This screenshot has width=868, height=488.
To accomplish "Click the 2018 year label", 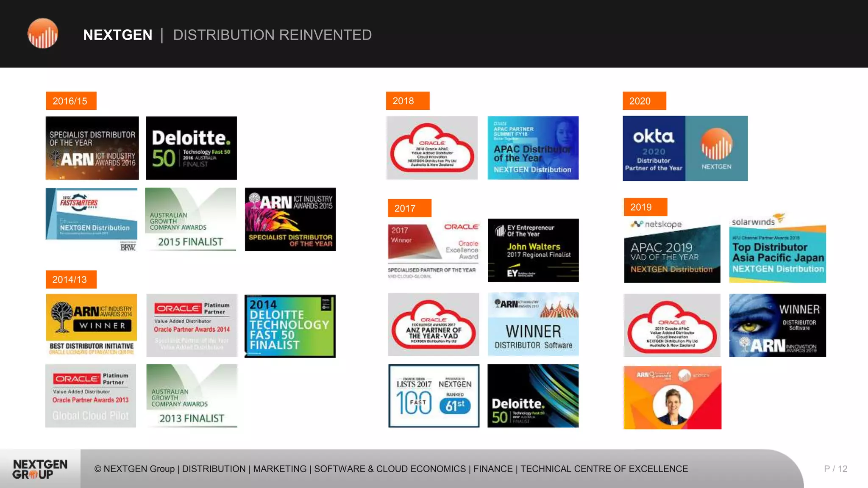I will pyautogui.click(x=407, y=101).
